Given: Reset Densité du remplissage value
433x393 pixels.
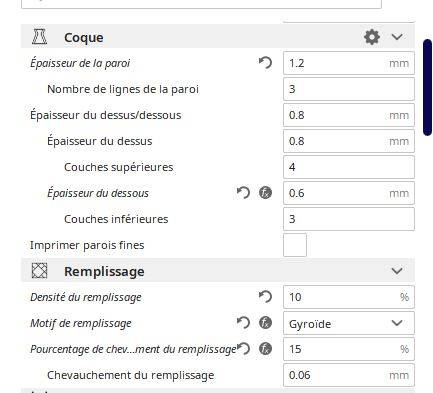Looking at the screenshot, I should pyautogui.click(x=265, y=297).
